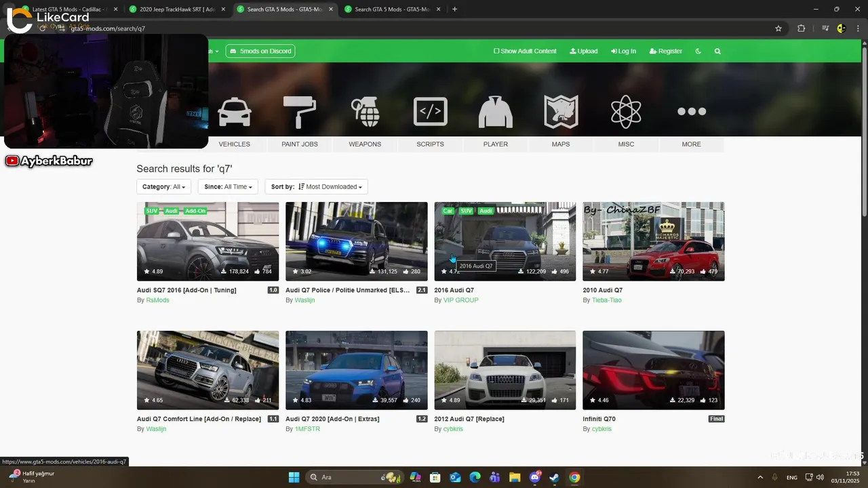Click the Log In link

point(623,51)
